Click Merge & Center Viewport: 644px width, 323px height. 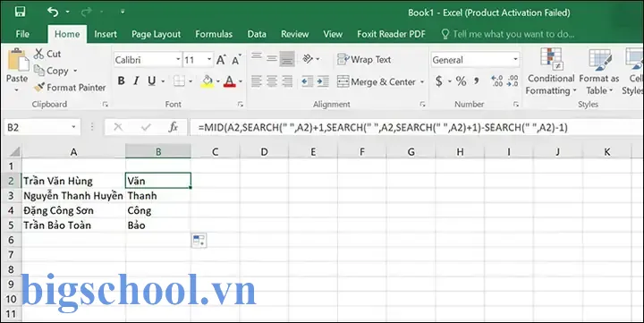pyautogui.click(x=377, y=81)
